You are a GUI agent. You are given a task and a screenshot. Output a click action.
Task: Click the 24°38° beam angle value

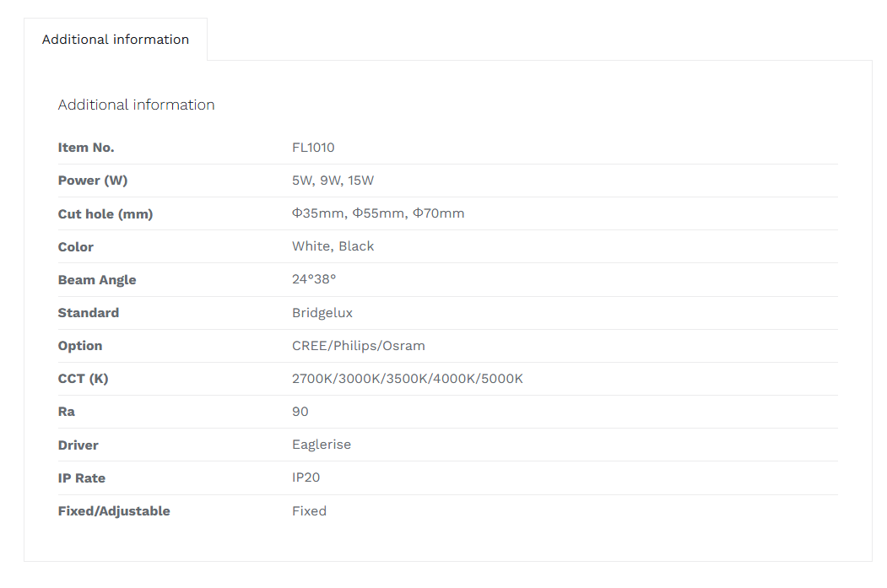[314, 278]
